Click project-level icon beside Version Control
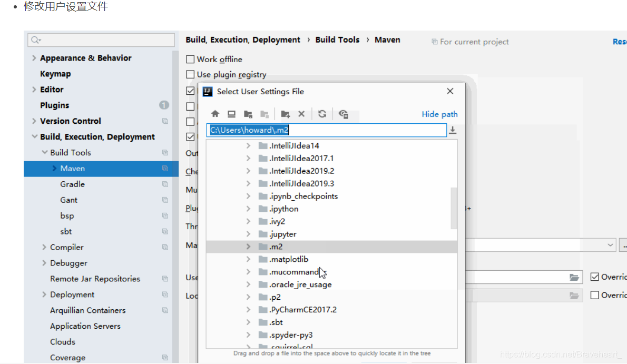627x364 pixels. [165, 121]
